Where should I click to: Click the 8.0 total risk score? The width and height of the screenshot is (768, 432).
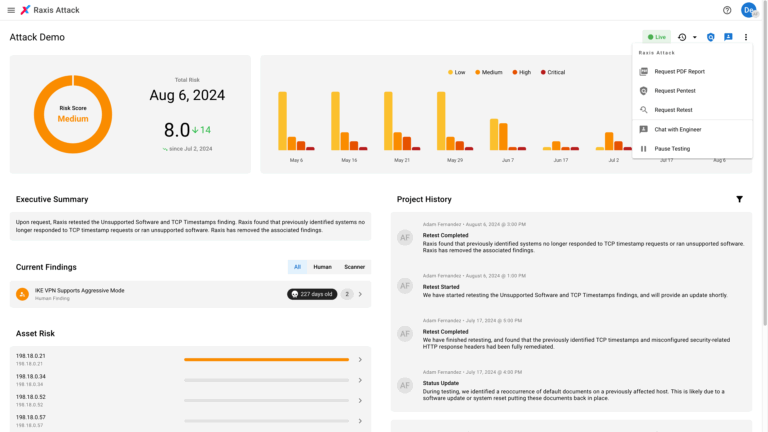[x=176, y=130]
